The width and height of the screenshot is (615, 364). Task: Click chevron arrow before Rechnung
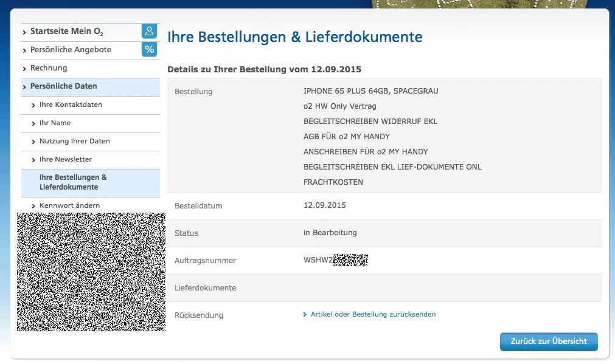[24, 69]
